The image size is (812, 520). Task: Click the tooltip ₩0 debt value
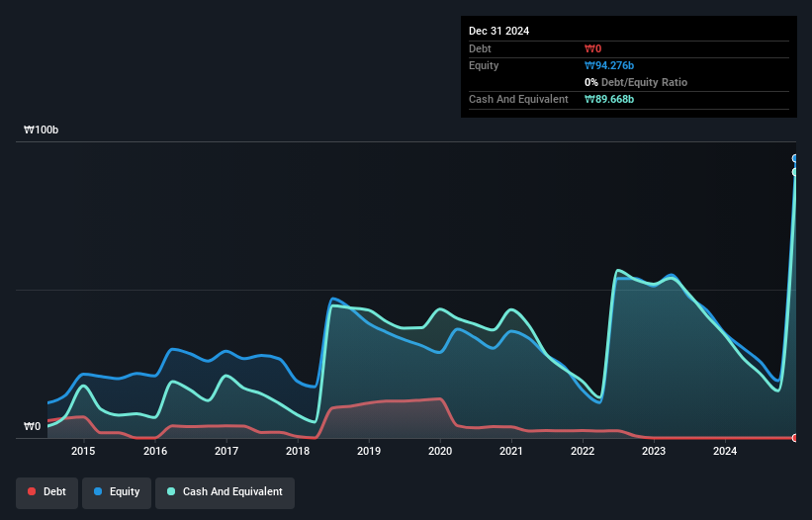coord(593,48)
